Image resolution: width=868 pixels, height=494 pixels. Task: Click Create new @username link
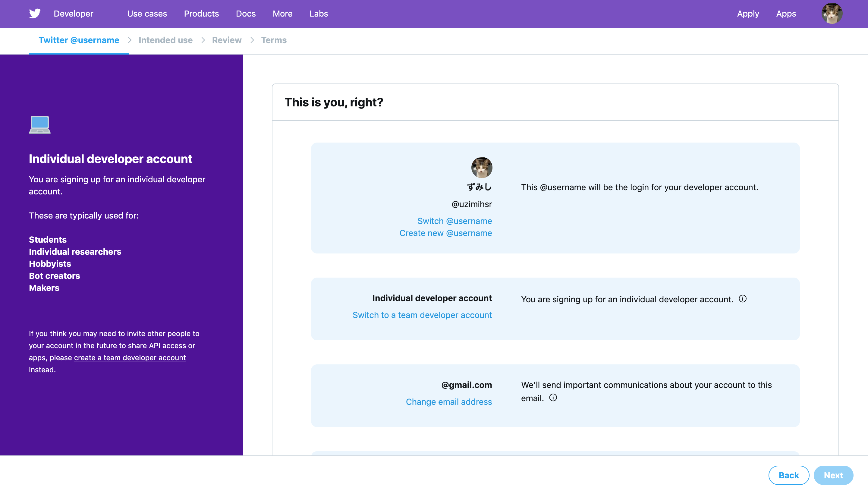pos(446,233)
